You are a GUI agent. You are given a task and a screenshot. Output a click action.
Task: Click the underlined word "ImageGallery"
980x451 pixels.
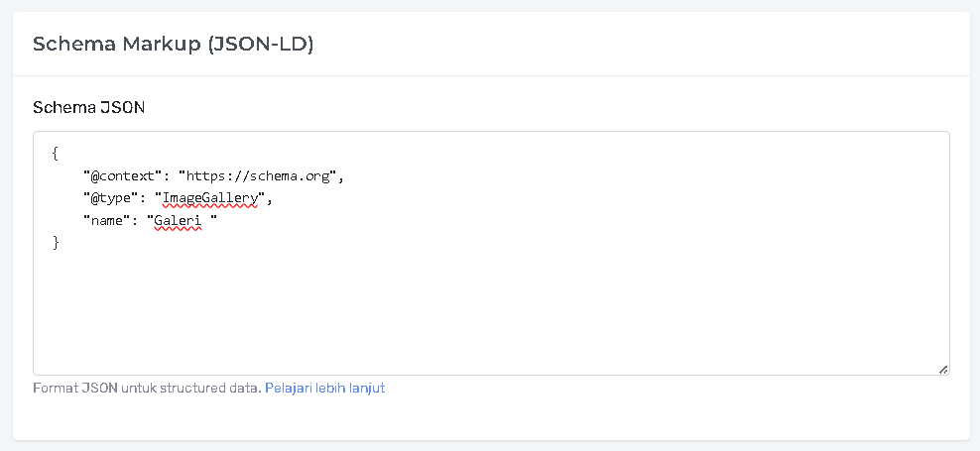(210, 198)
